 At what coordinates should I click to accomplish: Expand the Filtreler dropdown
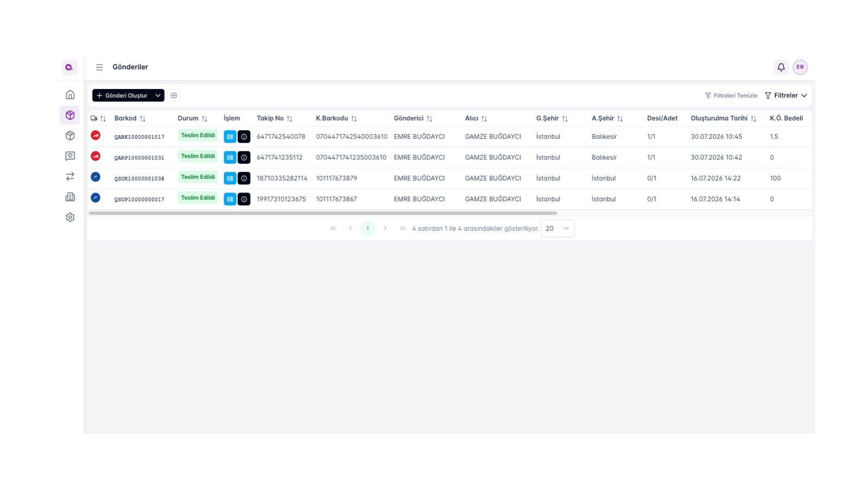click(x=786, y=95)
